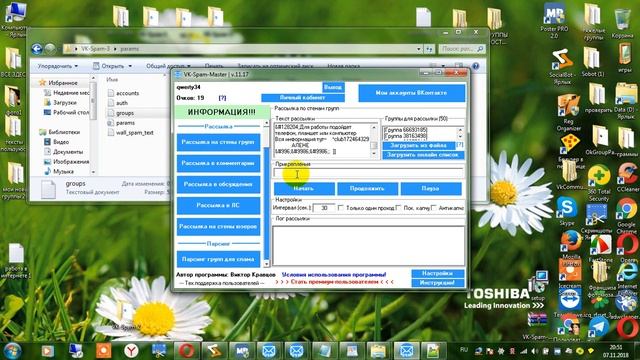This screenshot has width=640, height=360.
Task: Click Explorer forward navigation arrow
Action: pos(50,49)
